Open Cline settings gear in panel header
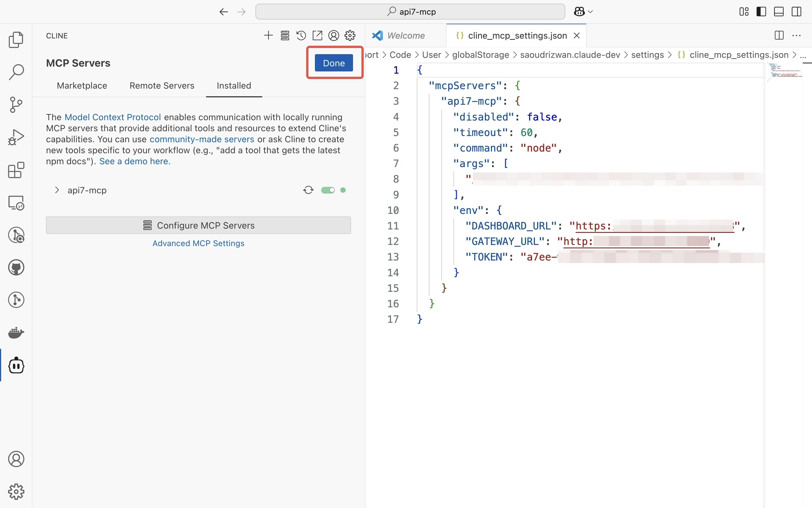The height and width of the screenshot is (508, 812). (x=350, y=35)
